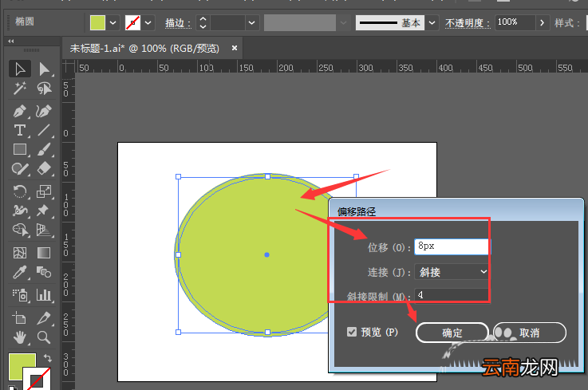The height and width of the screenshot is (390, 588).
Task: Click the ellipse's blue center point
Action: coord(267,255)
